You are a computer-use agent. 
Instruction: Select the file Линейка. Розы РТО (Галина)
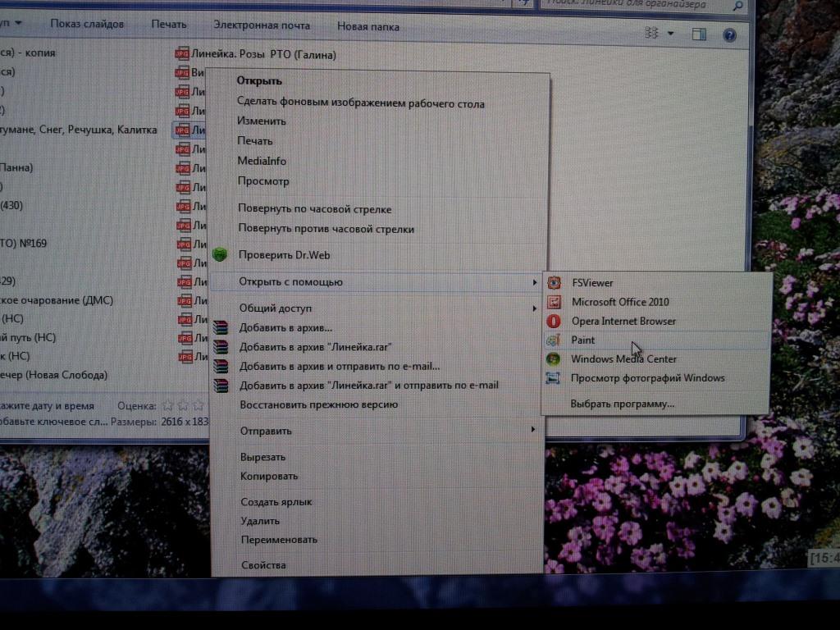(x=263, y=54)
